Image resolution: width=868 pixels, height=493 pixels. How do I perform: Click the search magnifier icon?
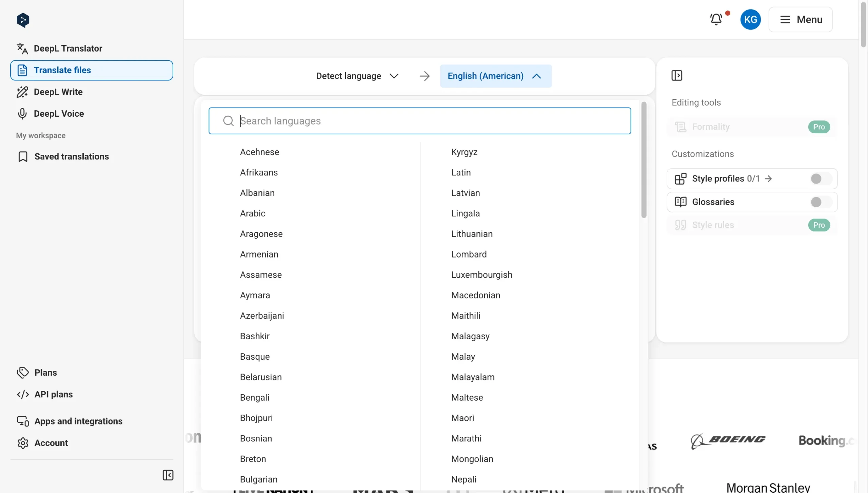[x=228, y=121]
